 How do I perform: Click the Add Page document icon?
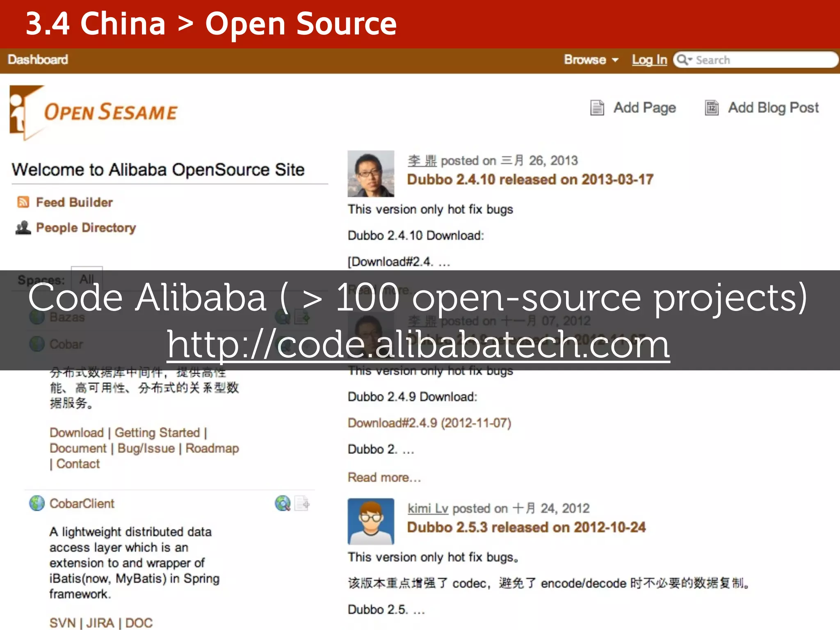coord(597,108)
